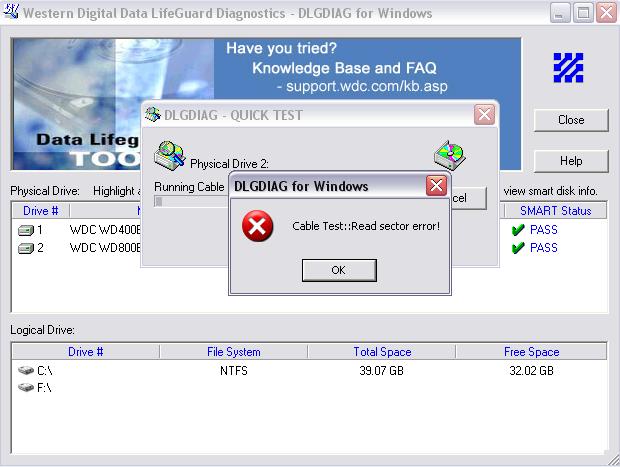Click Free Space column header

531,352
